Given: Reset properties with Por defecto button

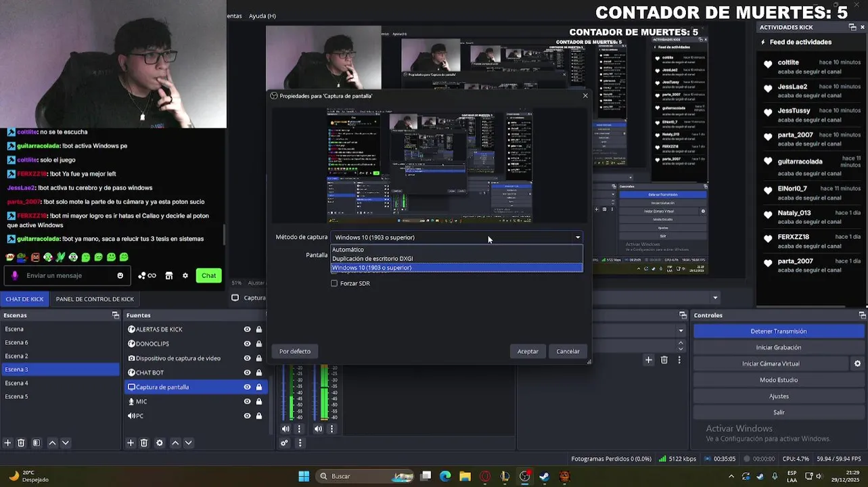Looking at the screenshot, I should (295, 351).
